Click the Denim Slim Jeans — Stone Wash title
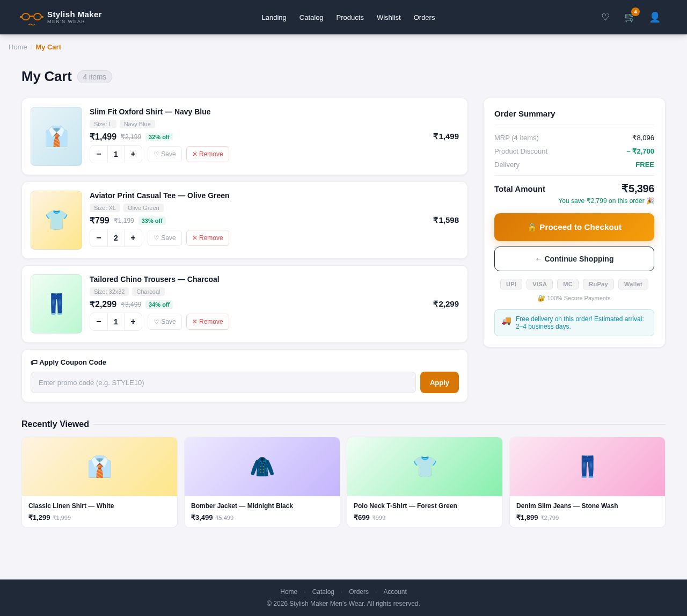The height and width of the screenshot is (616, 687). tap(567, 506)
